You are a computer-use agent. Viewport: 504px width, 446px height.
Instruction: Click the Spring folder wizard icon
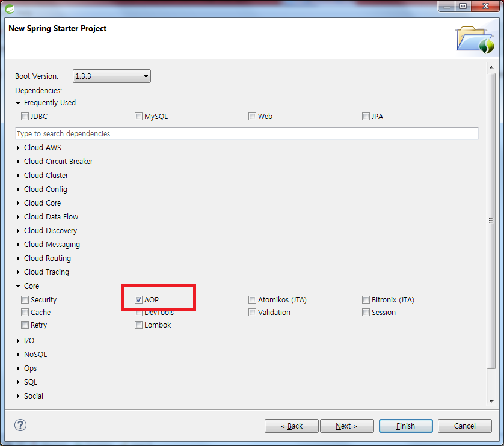pos(475,40)
